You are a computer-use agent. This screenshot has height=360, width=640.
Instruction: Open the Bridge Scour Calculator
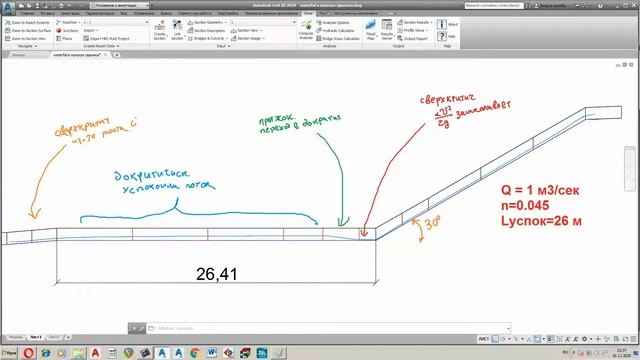click(338, 38)
